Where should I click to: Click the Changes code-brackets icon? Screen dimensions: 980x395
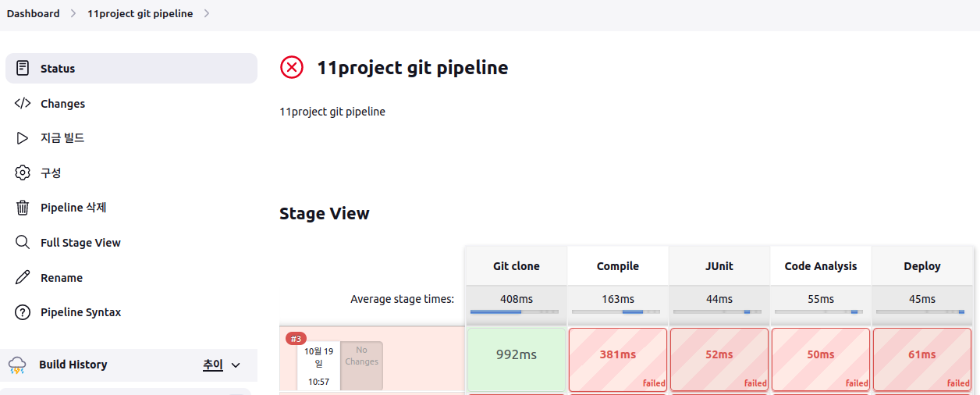click(23, 103)
